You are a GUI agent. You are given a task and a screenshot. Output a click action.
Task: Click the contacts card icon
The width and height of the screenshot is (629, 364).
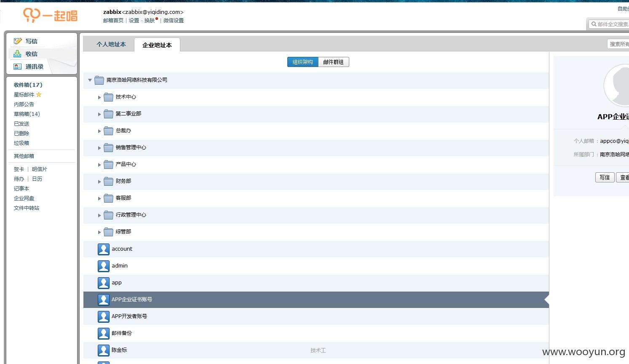pyautogui.click(x=17, y=66)
